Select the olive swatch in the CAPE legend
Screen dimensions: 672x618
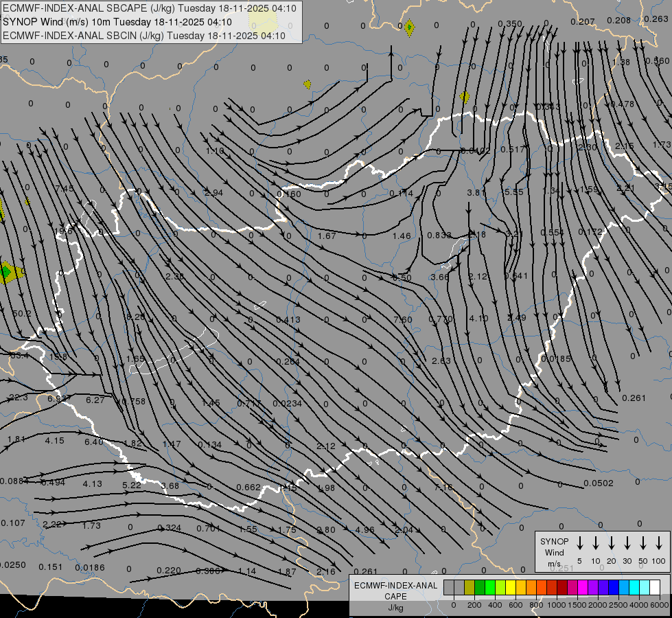pos(470,587)
